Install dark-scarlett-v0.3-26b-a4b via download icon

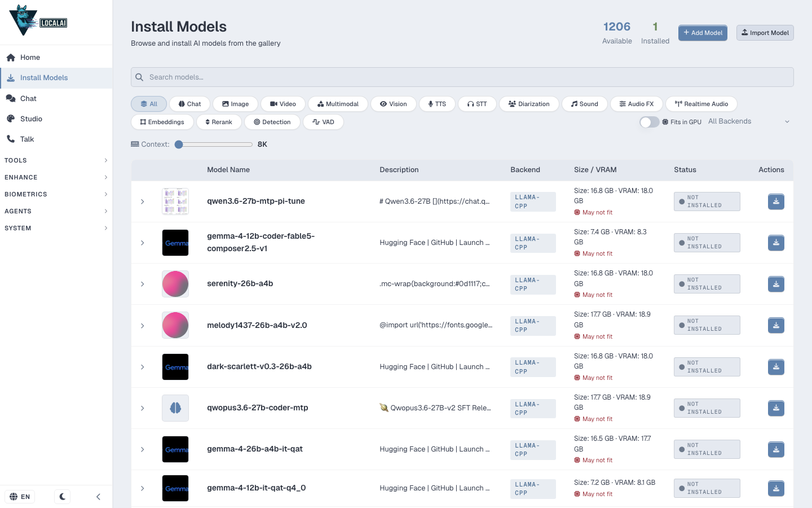(x=776, y=367)
